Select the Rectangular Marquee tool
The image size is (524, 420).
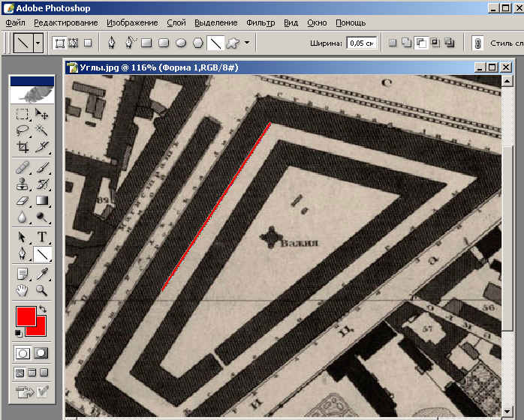click(23, 115)
